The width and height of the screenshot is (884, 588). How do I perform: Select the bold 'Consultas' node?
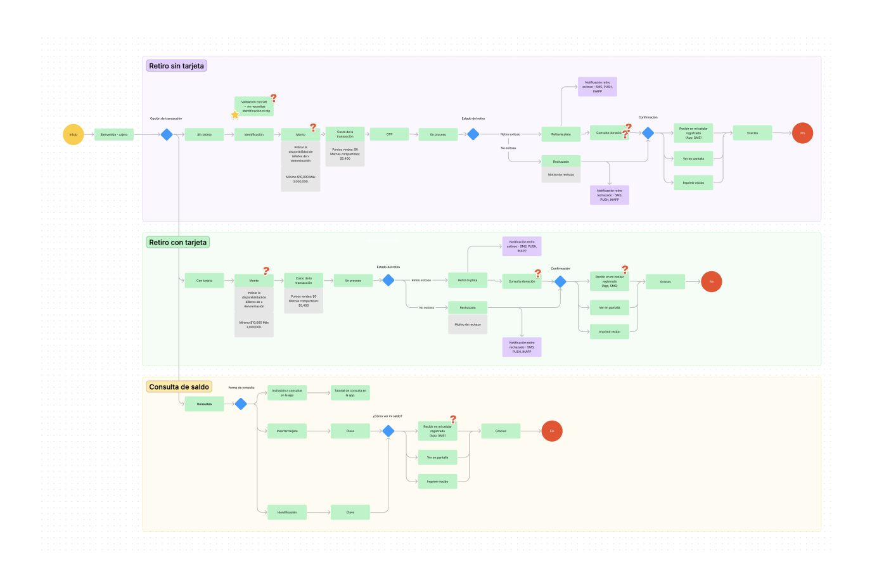204,404
